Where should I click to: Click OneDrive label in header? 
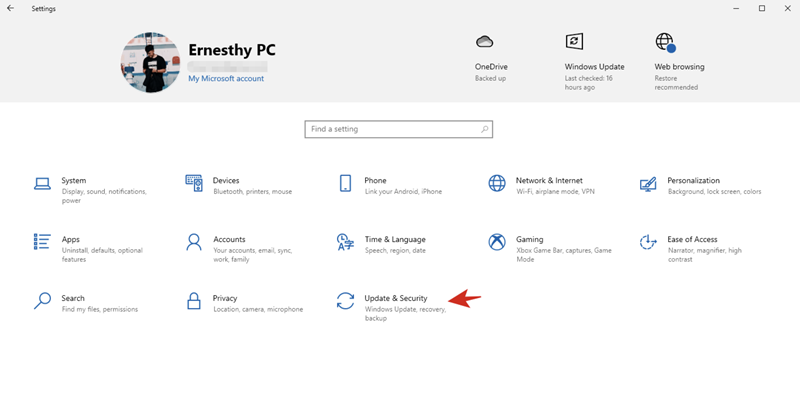(491, 67)
